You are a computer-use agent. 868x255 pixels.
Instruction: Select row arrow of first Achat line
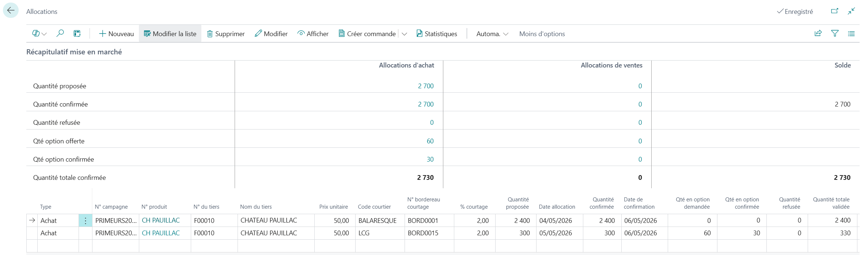point(32,220)
